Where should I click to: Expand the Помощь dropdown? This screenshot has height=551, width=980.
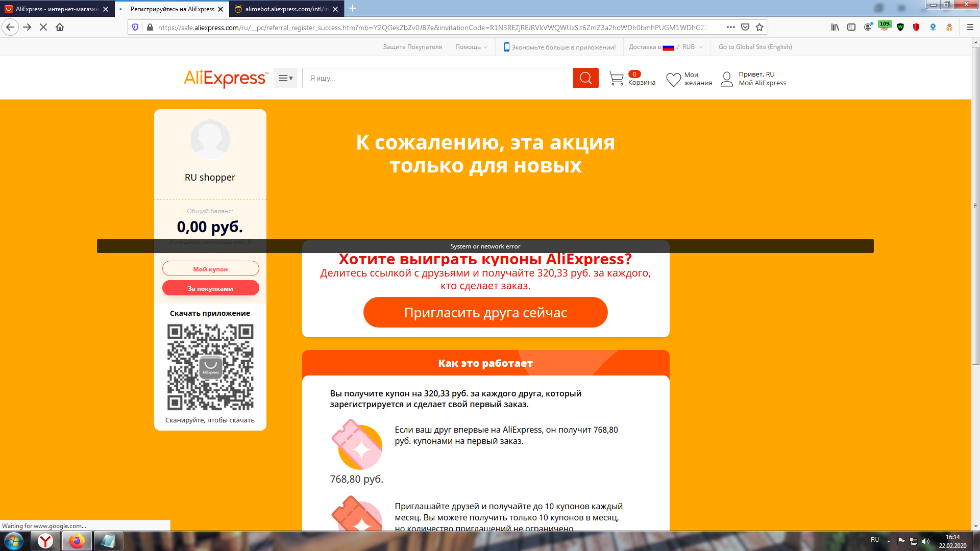pos(471,47)
